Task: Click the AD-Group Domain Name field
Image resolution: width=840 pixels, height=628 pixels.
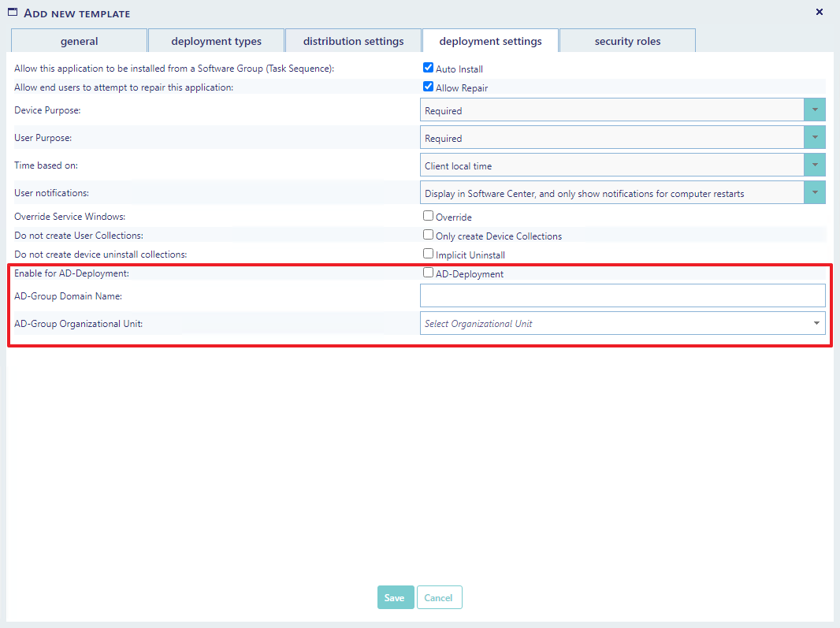Action: point(623,295)
